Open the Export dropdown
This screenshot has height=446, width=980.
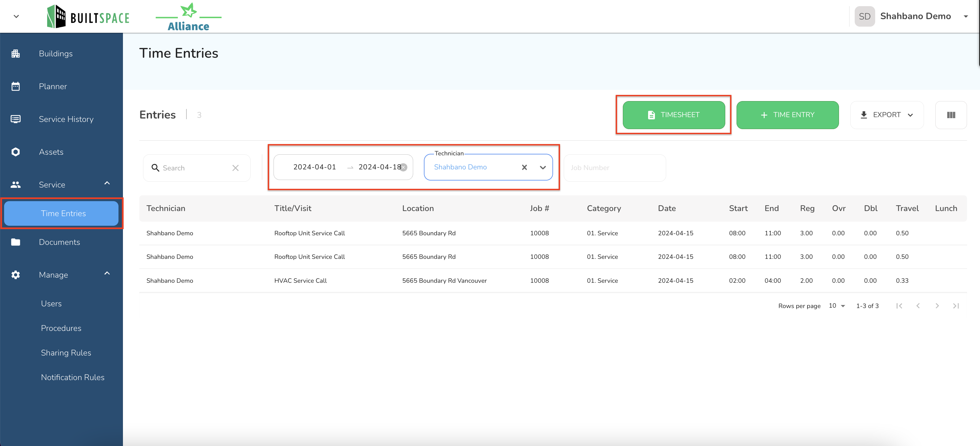pos(887,115)
